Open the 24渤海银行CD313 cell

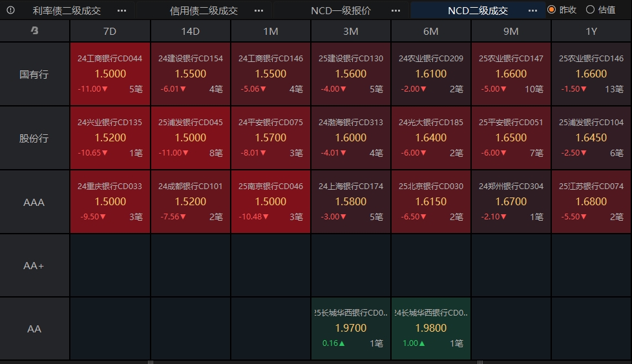[x=351, y=138]
